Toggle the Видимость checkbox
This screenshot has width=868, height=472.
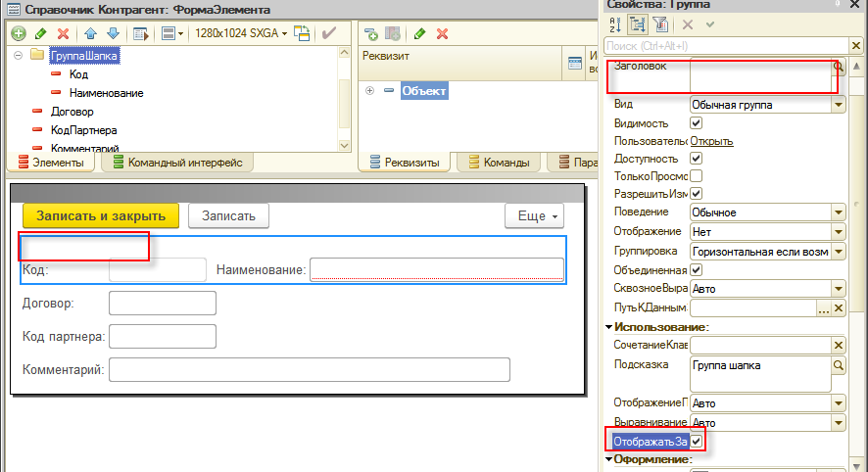[697, 123]
